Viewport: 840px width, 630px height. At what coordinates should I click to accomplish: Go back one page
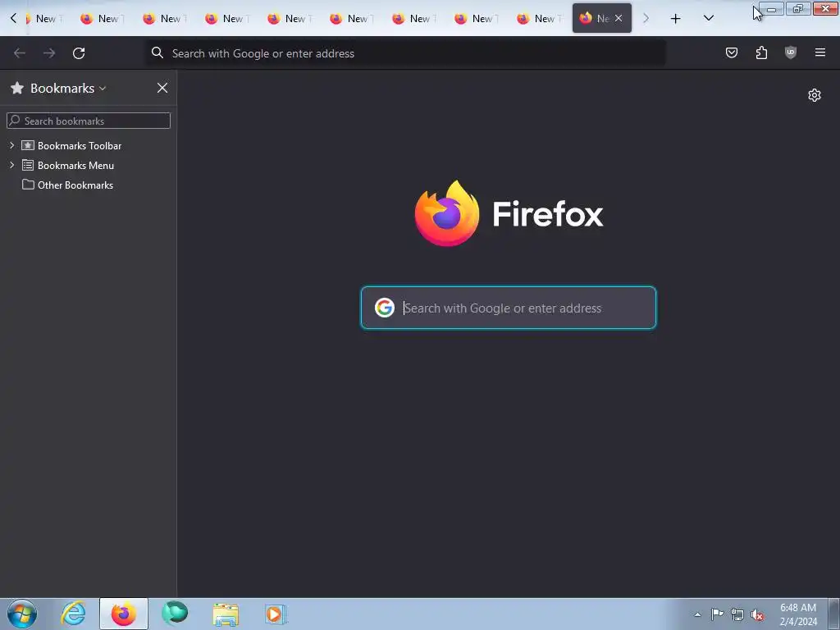pos(20,53)
